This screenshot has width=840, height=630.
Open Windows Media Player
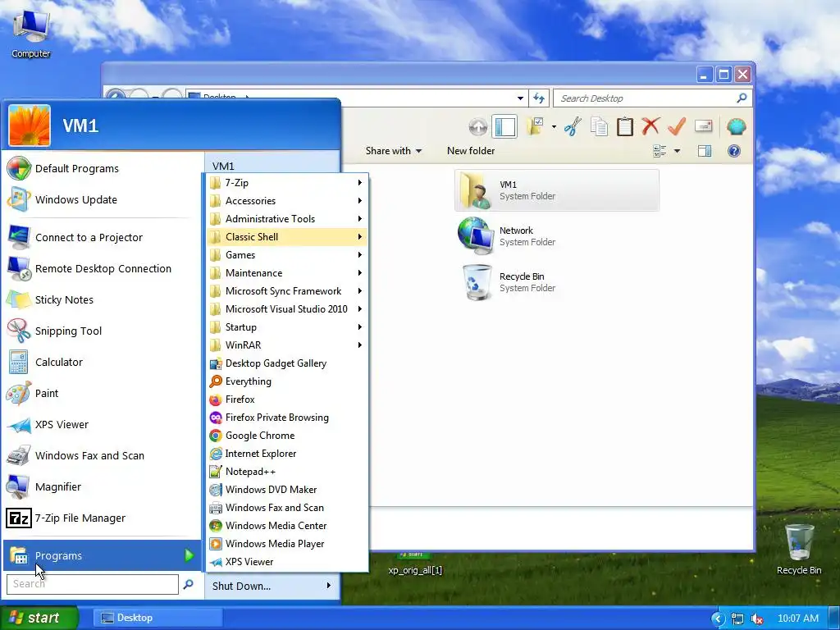pyautogui.click(x=287, y=543)
